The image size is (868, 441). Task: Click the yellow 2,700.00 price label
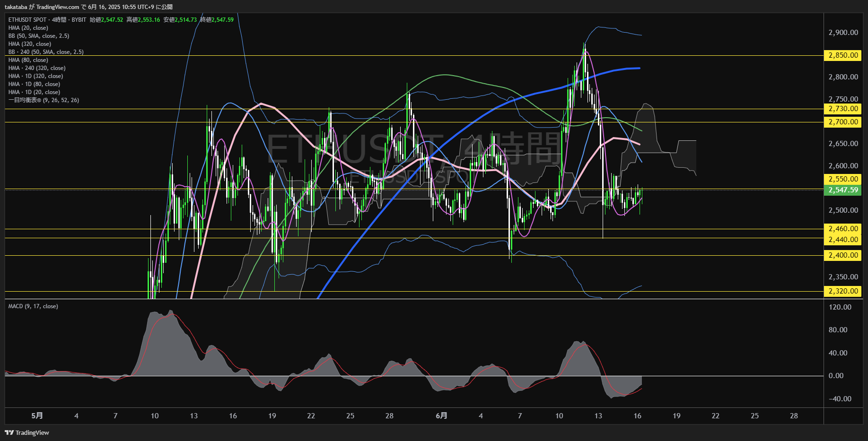[843, 122]
